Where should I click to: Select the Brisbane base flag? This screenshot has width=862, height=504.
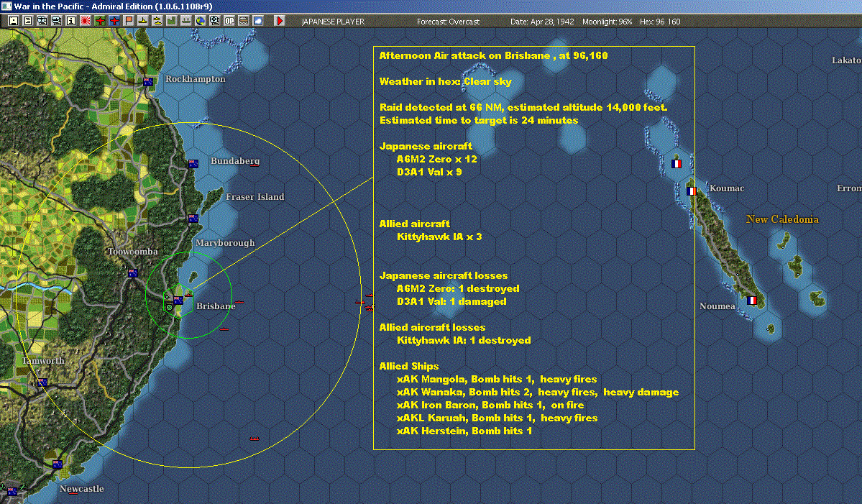(178, 300)
